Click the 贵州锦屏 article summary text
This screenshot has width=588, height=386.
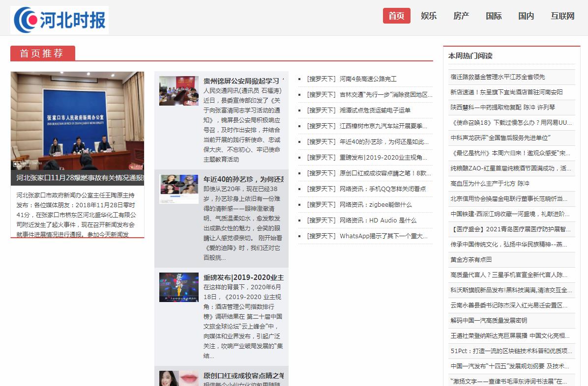click(243, 125)
